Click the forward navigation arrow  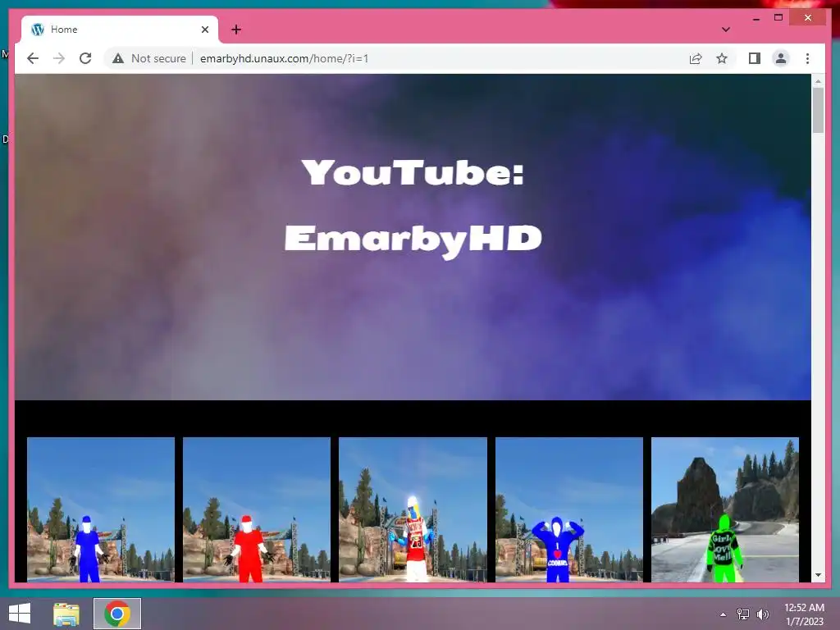[59, 58]
